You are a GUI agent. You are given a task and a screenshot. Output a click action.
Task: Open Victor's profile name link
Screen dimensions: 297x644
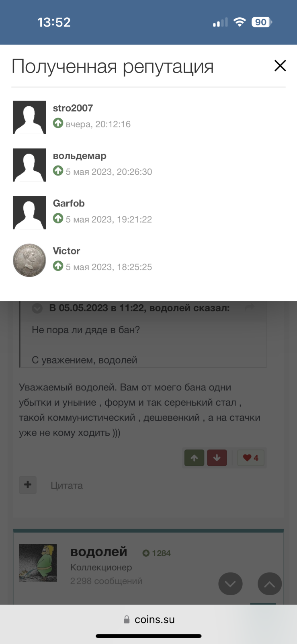coord(66,251)
